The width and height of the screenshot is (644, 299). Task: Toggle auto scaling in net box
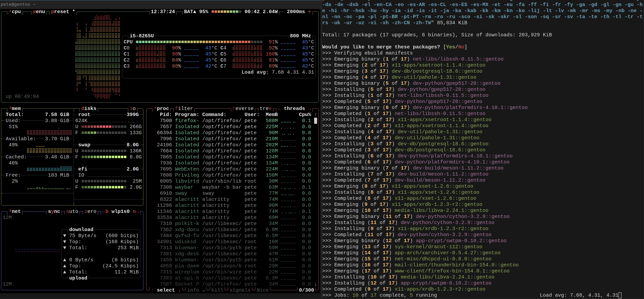[72, 212]
